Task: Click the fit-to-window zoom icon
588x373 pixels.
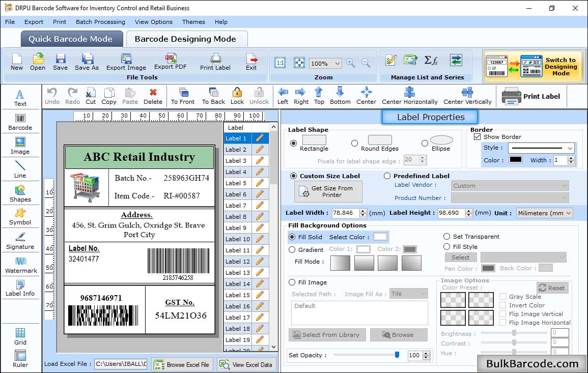Action: pyautogui.click(x=299, y=63)
